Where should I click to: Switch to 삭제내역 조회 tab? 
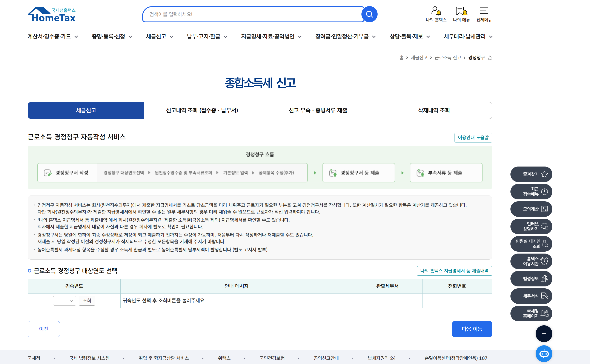[x=434, y=110]
